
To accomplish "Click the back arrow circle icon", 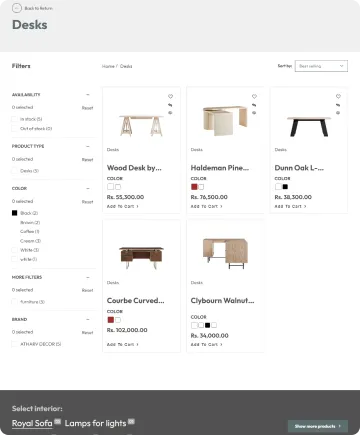I will [x=17, y=8].
